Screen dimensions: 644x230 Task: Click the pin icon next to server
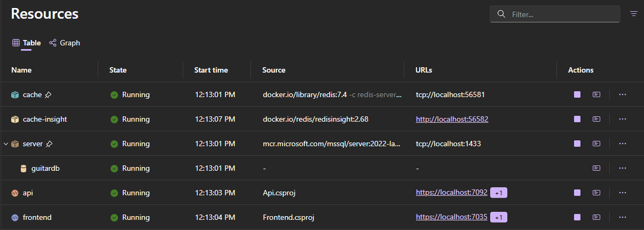pyautogui.click(x=49, y=144)
